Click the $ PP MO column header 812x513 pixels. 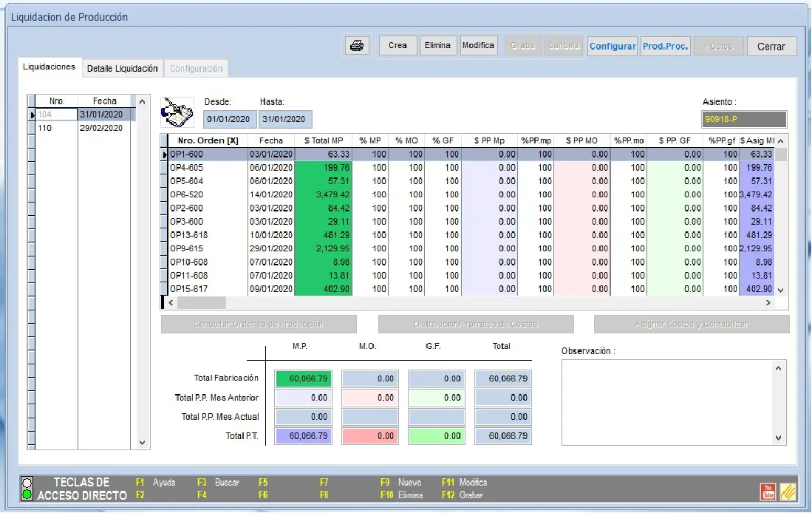pos(582,140)
